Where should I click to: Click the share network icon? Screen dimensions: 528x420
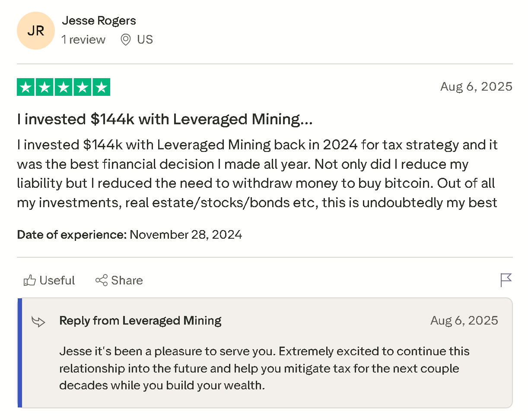coord(102,281)
